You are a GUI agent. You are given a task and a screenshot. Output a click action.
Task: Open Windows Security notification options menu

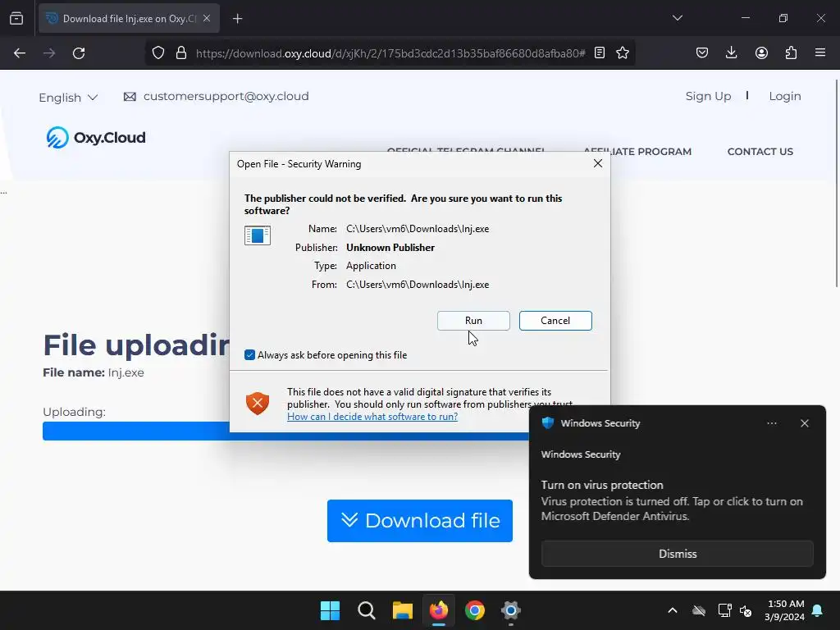pyautogui.click(x=772, y=423)
